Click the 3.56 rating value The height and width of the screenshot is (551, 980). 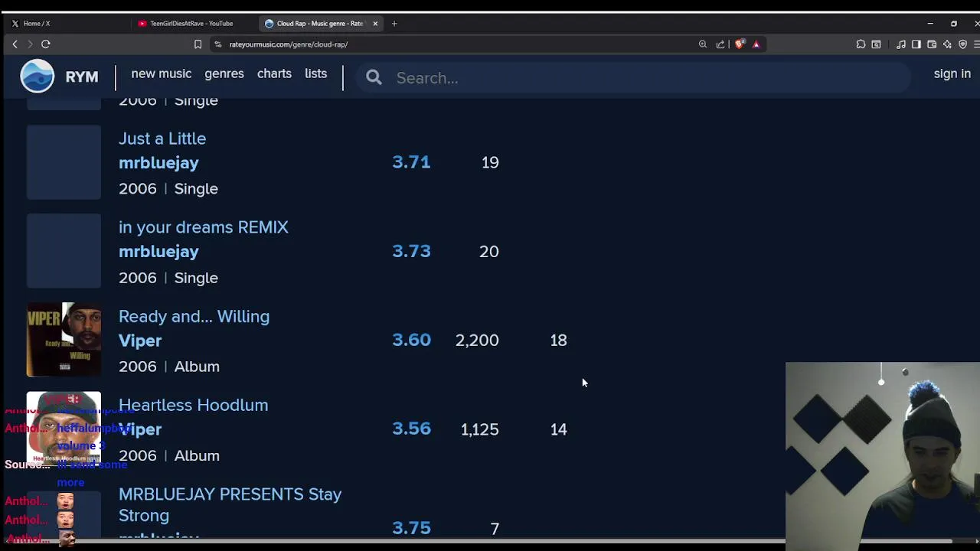click(x=411, y=429)
